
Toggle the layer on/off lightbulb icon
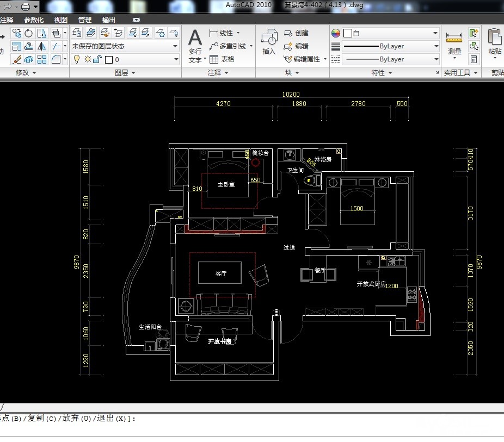click(77, 59)
